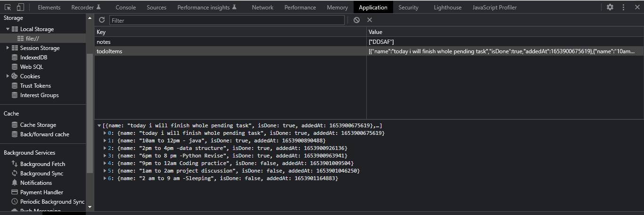This screenshot has width=644, height=215.
Task: Open the Performance tab
Action: (x=300, y=7)
